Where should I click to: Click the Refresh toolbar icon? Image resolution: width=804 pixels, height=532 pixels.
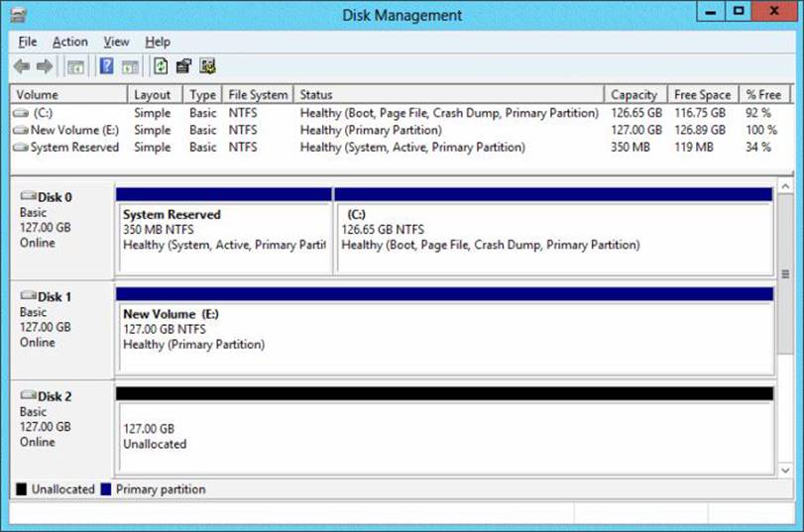(161, 66)
